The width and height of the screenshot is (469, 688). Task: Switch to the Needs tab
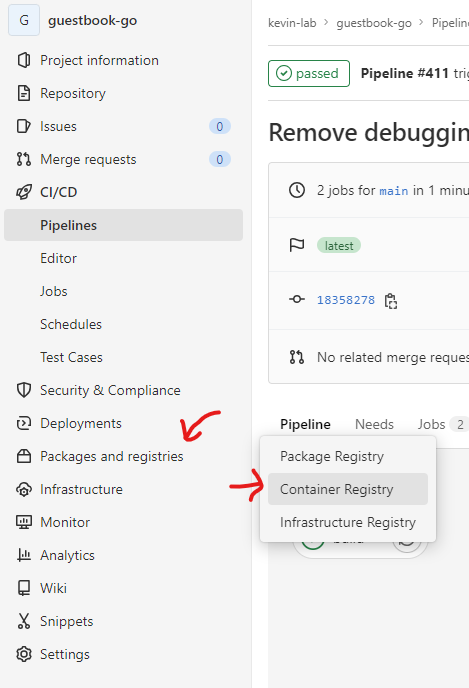(374, 424)
